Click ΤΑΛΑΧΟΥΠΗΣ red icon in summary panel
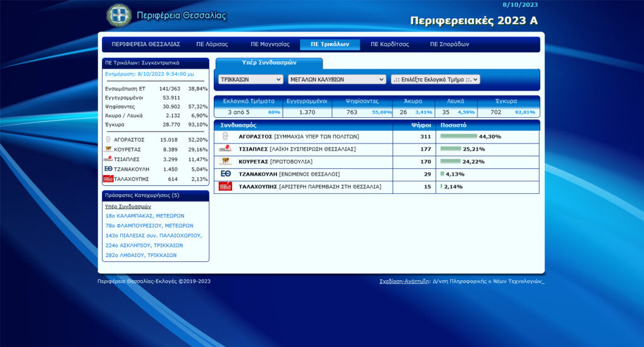 pos(108,179)
